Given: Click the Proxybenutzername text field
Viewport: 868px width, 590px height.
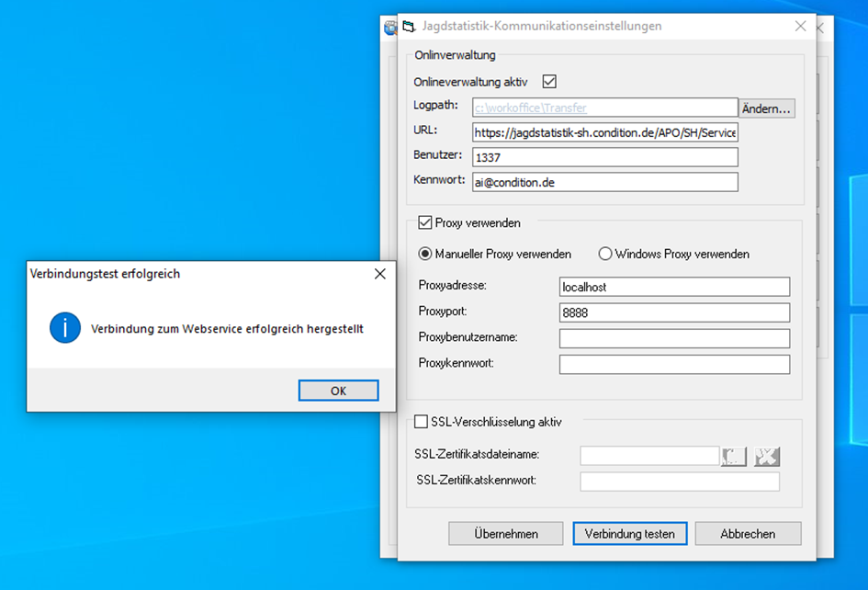Looking at the screenshot, I should click(674, 338).
